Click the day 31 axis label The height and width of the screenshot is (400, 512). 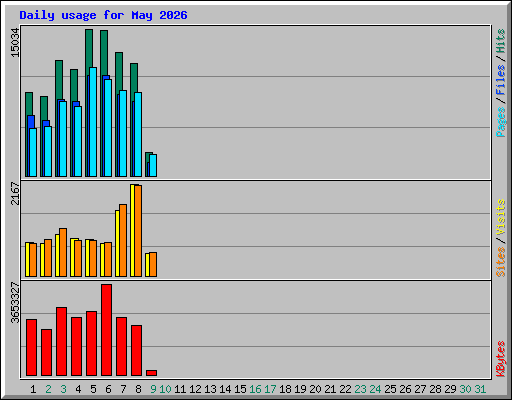click(480, 389)
